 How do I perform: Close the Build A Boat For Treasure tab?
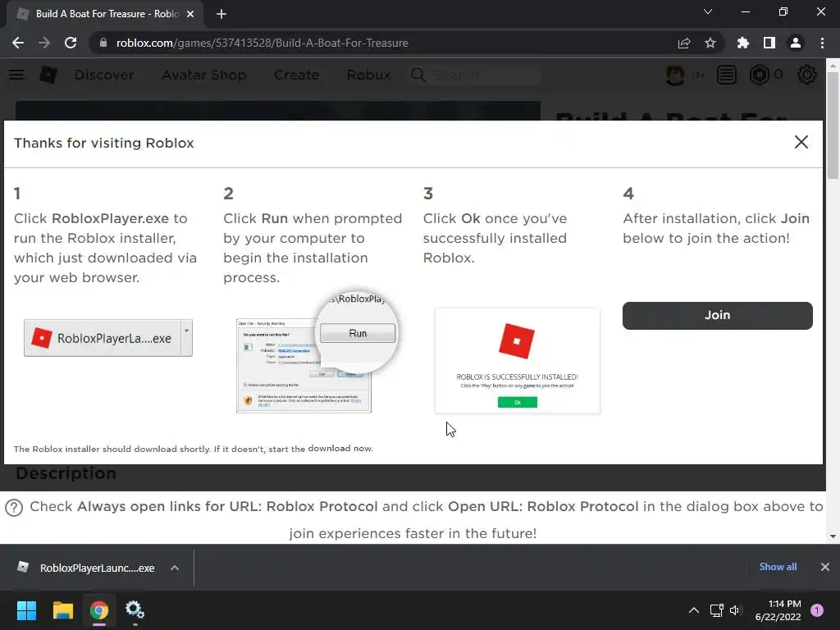190,14
